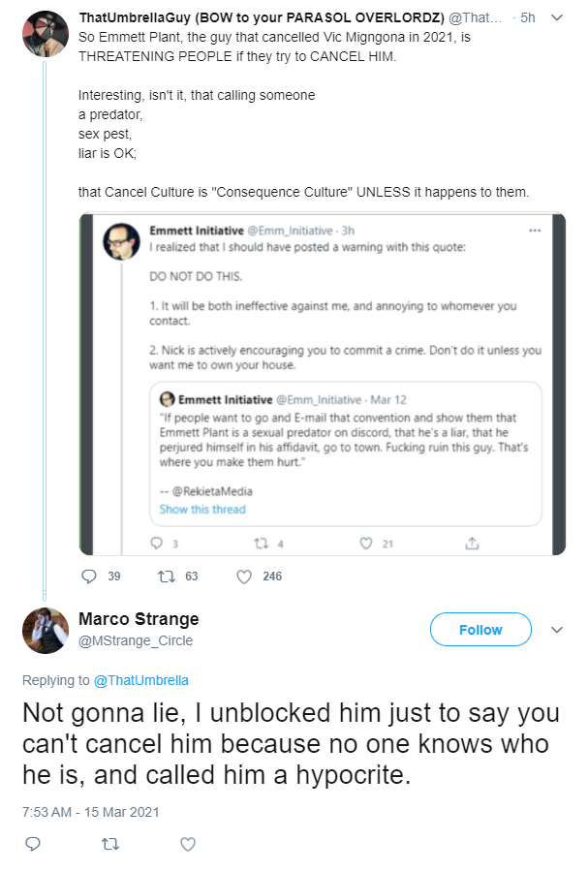
Task: Click the reply icon under Marco Strange's tweet
Action: pyautogui.click(x=33, y=844)
